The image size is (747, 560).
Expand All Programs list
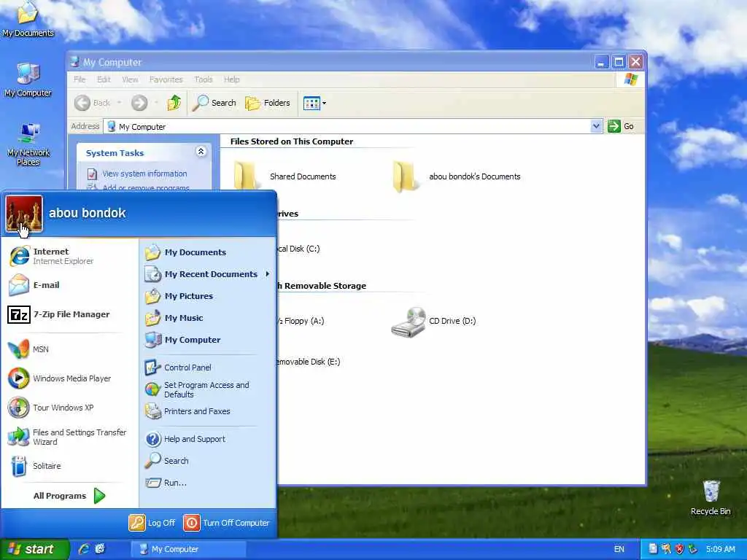pos(69,496)
